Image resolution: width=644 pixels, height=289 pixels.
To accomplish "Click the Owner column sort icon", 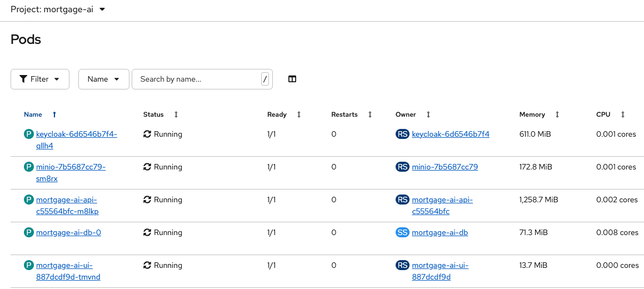I will click(428, 114).
